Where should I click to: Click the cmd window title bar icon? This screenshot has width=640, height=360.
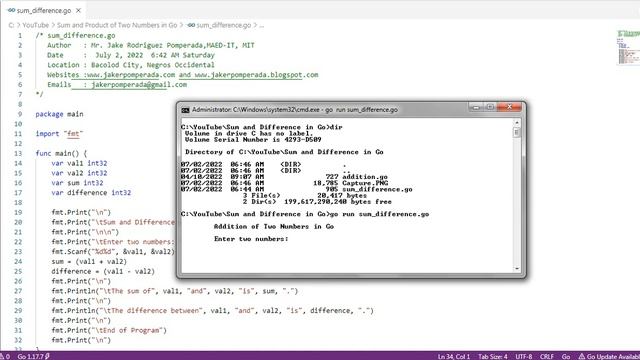coord(185,110)
